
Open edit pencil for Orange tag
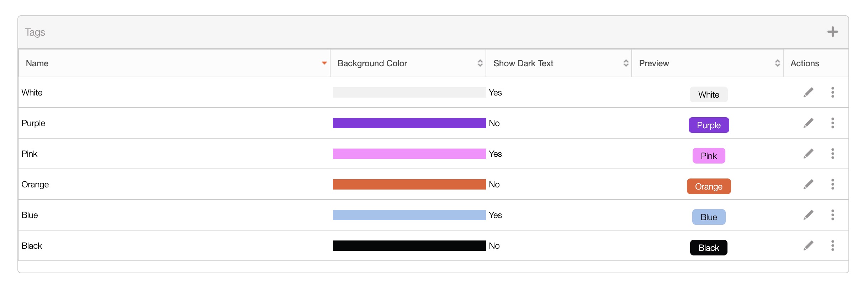(808, 185)
